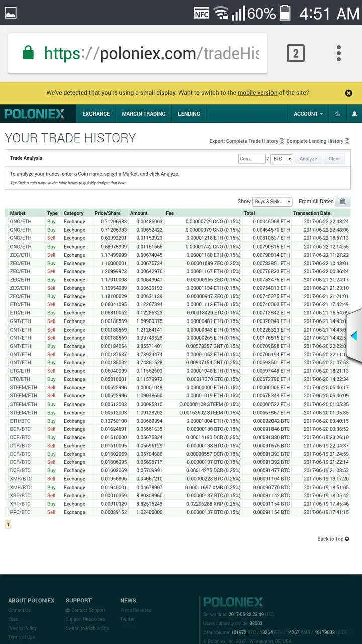The image size is (362, 644).
Task: Click fee 0.00578357 GNT cell
Action: click(213, 346)
